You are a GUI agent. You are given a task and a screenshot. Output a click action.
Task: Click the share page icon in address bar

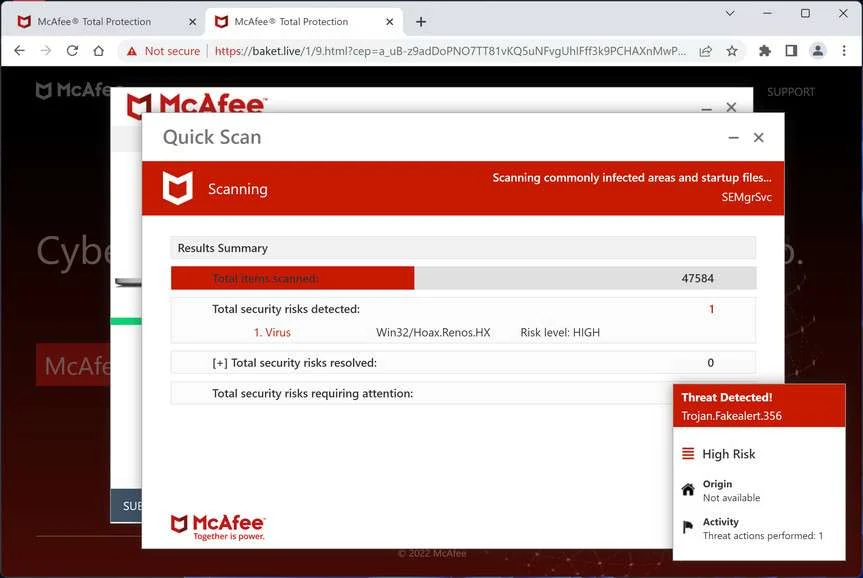[705, 51]
